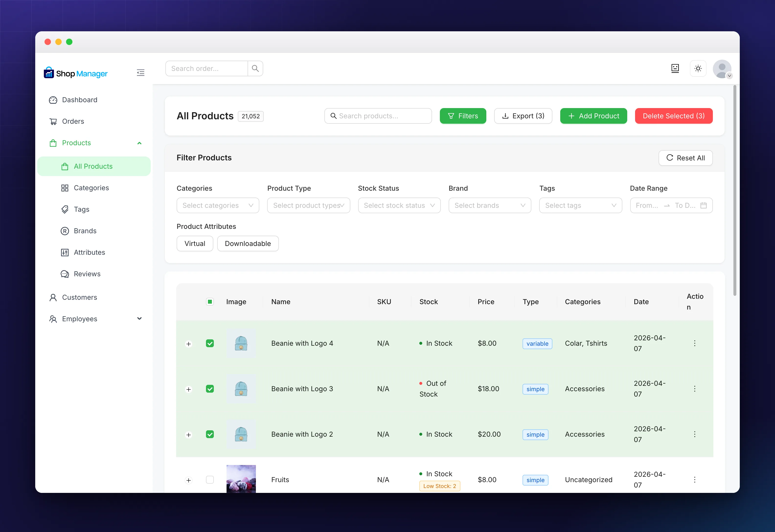Open actions menu for Beanie with Logo 2
This screenshot has width=775, height=532.
click(695, 434)
